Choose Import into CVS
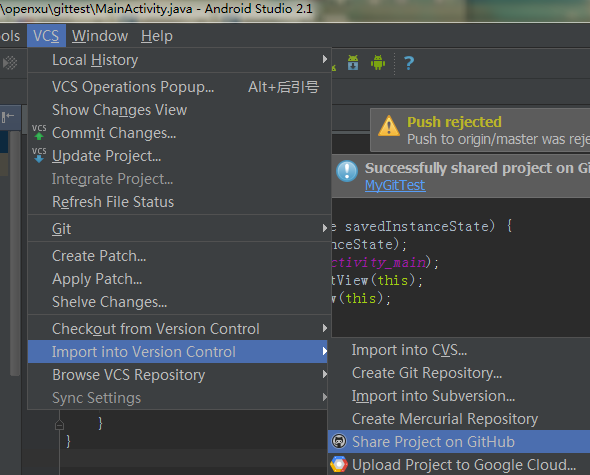The width and height of the screenshot is (590, 475). click(459, 350)
